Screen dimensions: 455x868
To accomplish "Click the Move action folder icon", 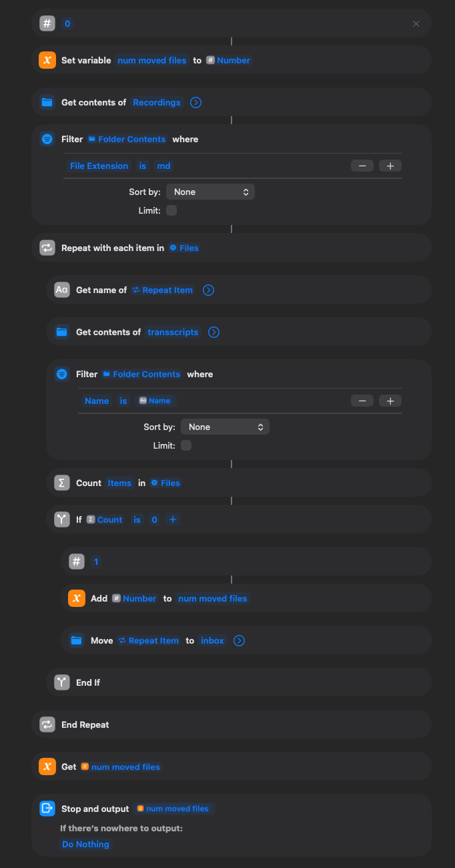I will point(77,640).
